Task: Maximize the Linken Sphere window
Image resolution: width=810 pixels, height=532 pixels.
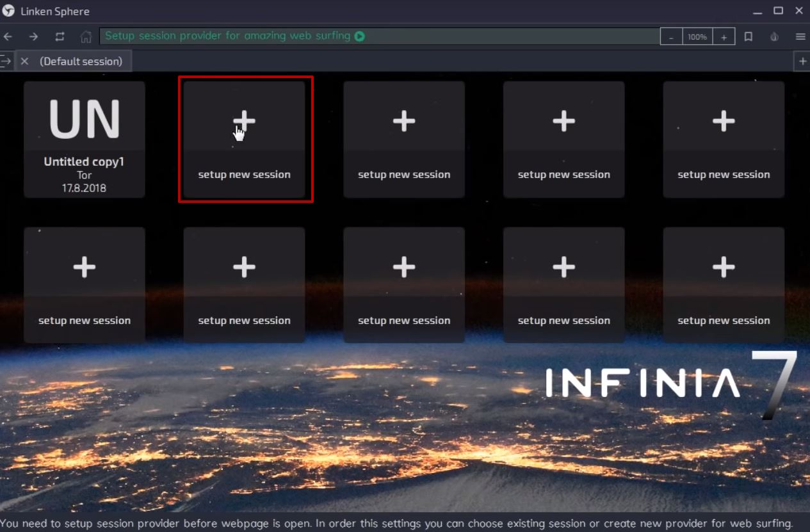Action: point(778,10)
